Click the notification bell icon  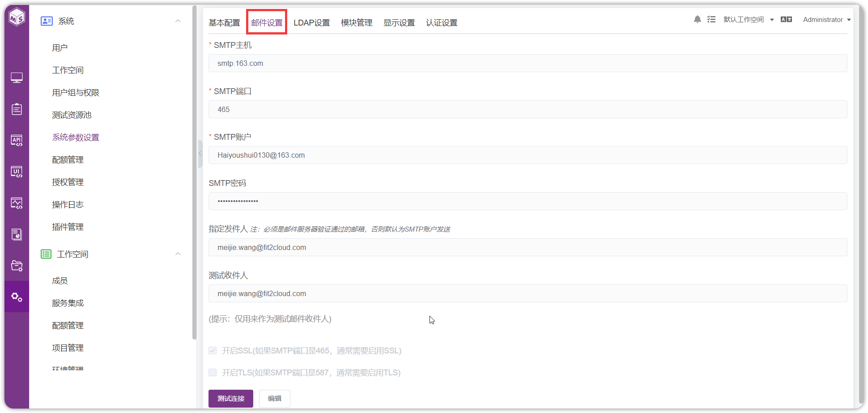coord(697,19)
